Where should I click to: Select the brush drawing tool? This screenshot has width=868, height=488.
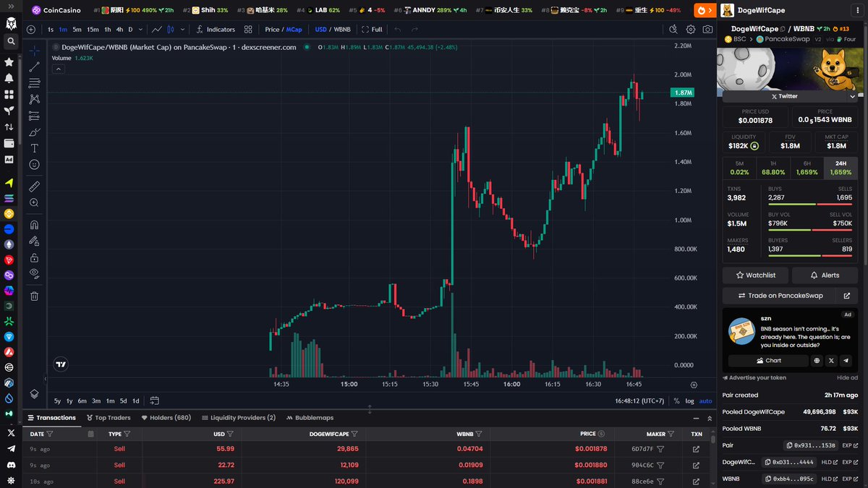pyautogui.click(x=34, y=132)
